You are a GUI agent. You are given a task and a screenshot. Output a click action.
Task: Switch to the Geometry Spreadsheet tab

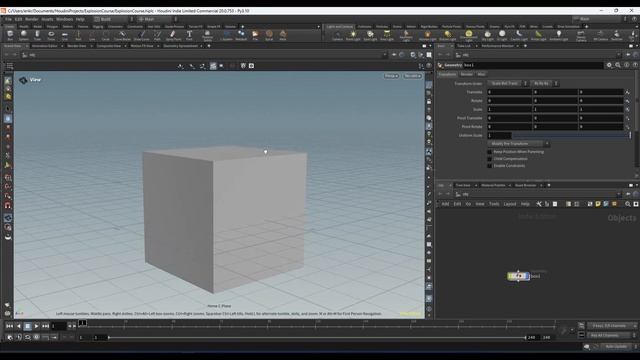[180, 46]
